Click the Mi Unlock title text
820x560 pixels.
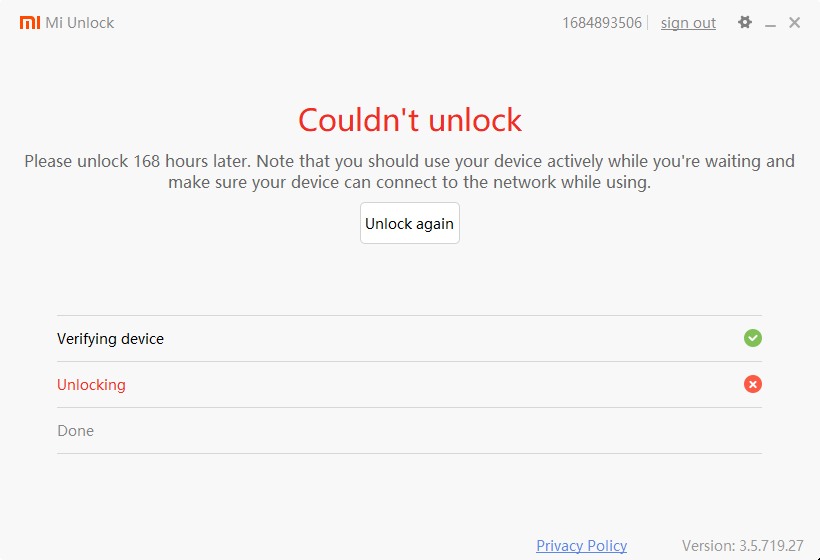(80, 22)
